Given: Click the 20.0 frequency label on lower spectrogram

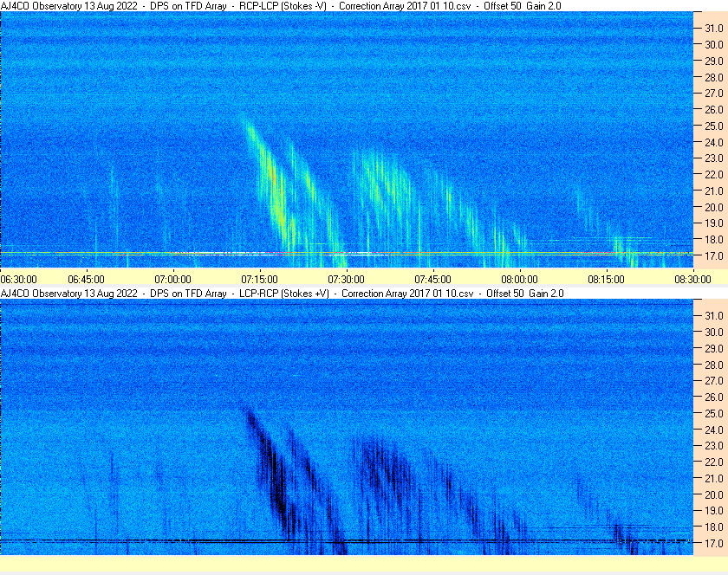Looking at the screenshot, I should 714,494.
